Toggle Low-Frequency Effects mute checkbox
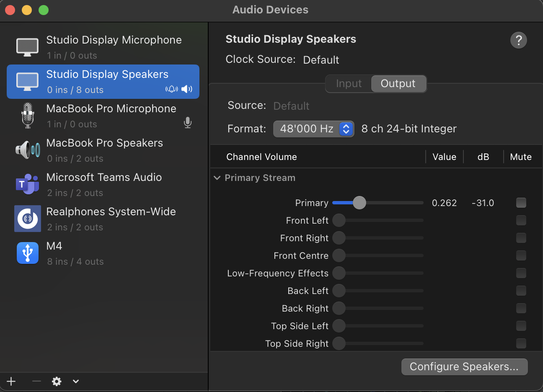The height and width of the screenshot is (392, 543). coord(521,273)
